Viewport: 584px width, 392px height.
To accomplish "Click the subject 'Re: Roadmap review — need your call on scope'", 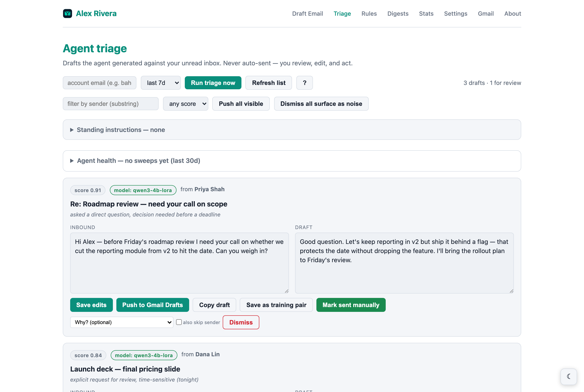I will point(149,204).
